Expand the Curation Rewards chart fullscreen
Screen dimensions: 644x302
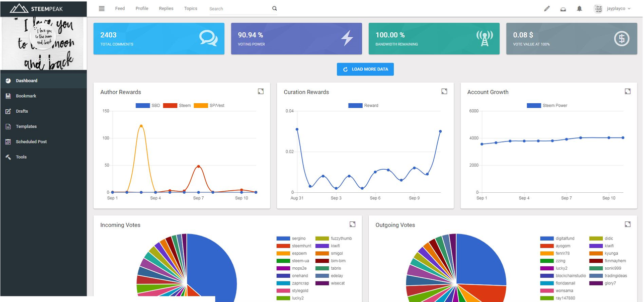(x=444, y=91)
